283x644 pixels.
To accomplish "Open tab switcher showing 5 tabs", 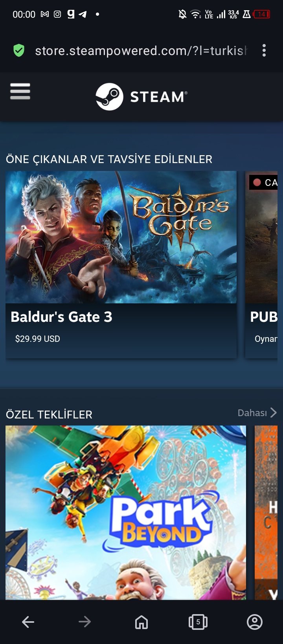I will coord(198,622).
